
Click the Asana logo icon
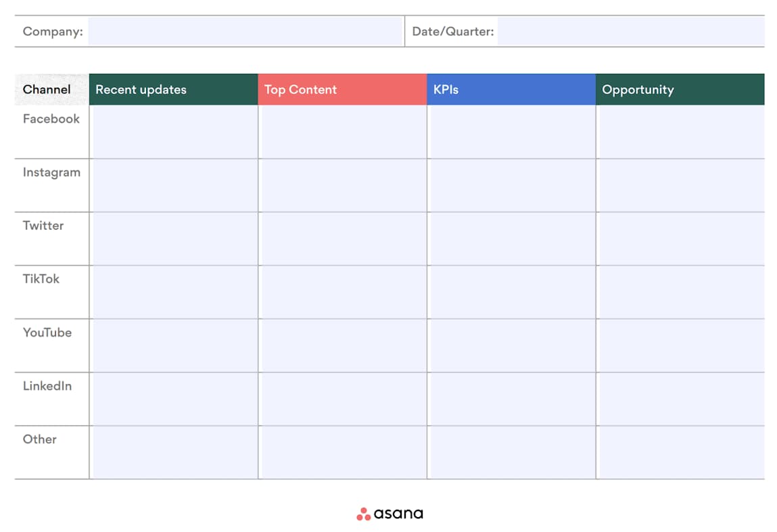click(x=364, y=514)
